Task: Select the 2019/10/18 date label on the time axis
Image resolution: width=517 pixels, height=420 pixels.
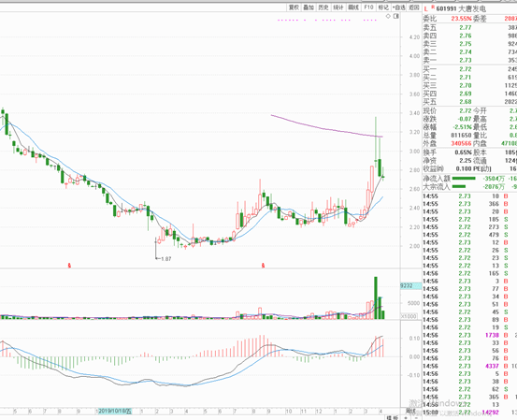Action: (115, 411)
